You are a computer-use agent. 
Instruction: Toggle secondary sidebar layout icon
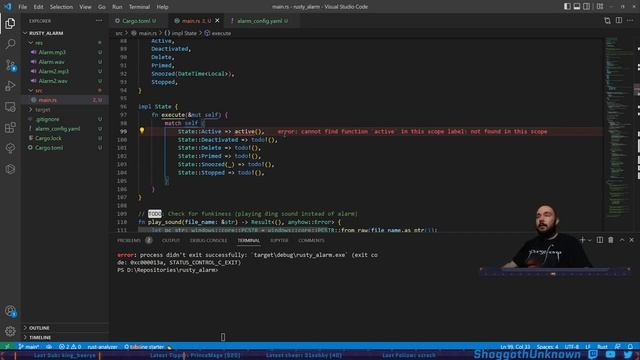coord(587,7)
